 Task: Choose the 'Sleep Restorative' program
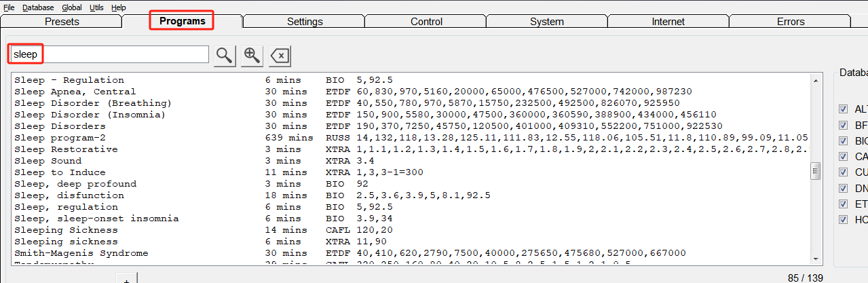pos(411,149)
